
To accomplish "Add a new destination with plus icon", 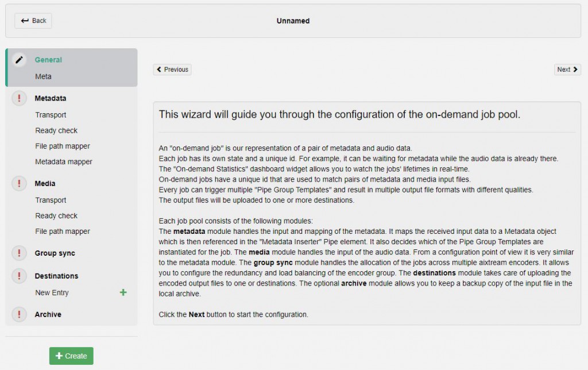I will pyautogui.click(x=123, y=292).
